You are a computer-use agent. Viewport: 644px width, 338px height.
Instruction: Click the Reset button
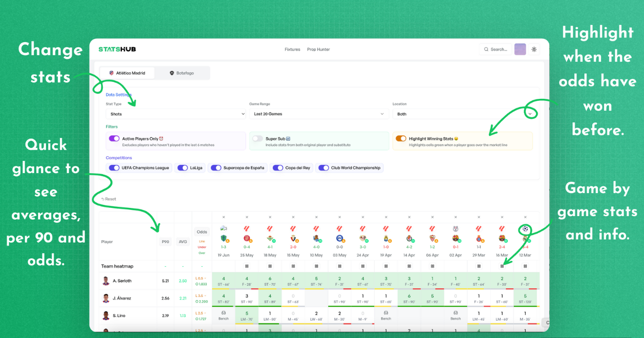coord(109,199)
